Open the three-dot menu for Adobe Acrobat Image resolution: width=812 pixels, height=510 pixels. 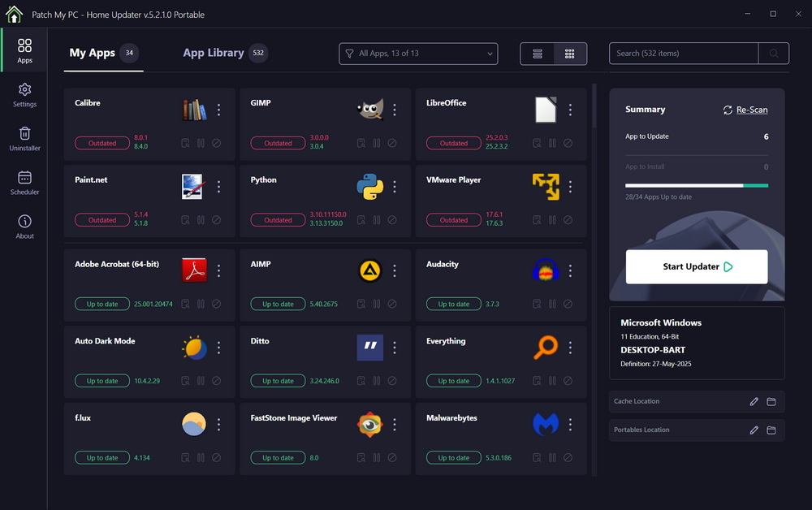218,270
